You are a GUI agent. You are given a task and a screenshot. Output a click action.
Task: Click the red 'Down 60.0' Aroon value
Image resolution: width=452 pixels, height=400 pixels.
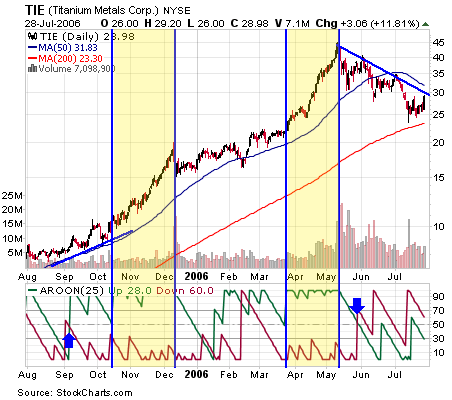tap(185, 291)
